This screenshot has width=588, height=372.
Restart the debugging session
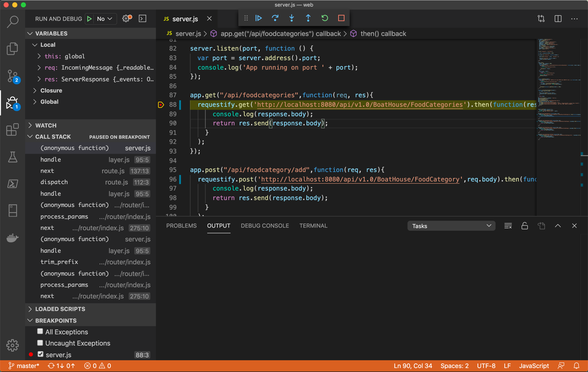click(325, 18)
